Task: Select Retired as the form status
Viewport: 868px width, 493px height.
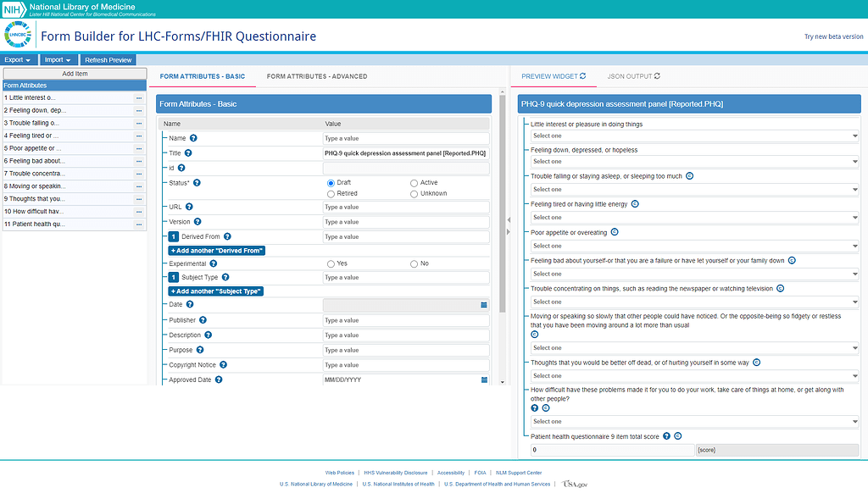Action: coord(331,193)
